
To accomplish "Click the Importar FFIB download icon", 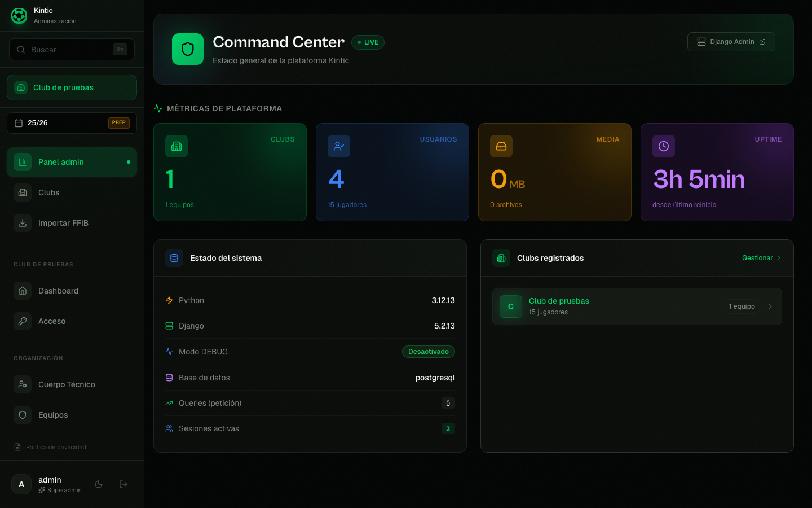I will pyautogui.click(x=23, y=223).
